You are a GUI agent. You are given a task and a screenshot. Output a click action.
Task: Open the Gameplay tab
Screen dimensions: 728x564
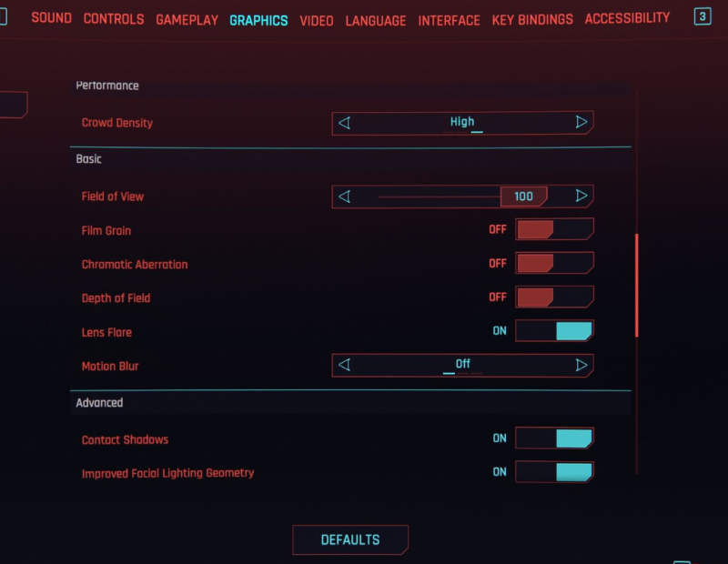point(187,20)
